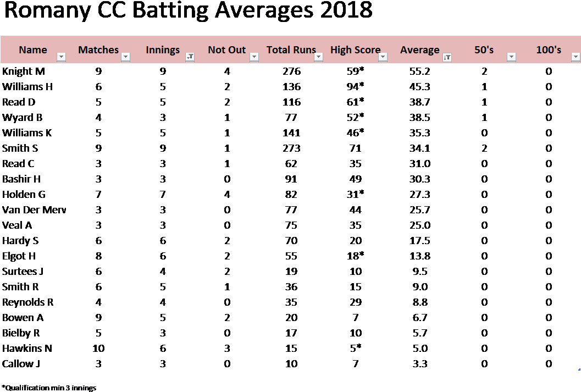
Task: Expand the High Score filter arrow
Action: 383,57
